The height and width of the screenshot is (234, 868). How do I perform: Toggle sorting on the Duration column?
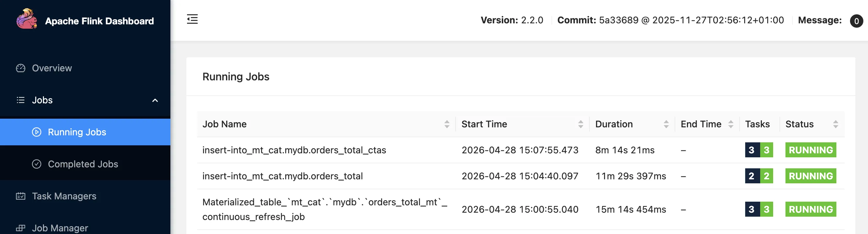tap(666, 124)
